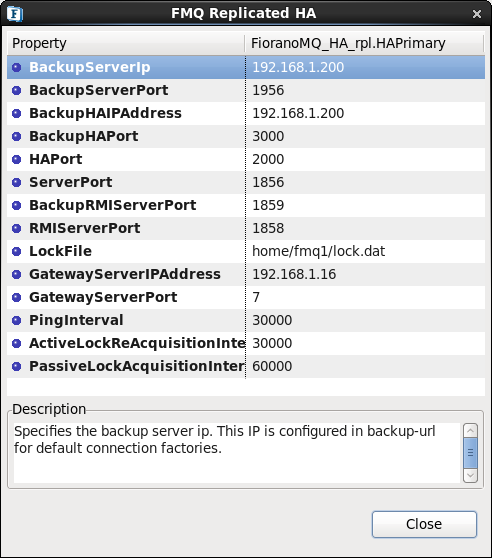Click the Close button
Viewport: 492px width, 558px height.
(424, 524)
